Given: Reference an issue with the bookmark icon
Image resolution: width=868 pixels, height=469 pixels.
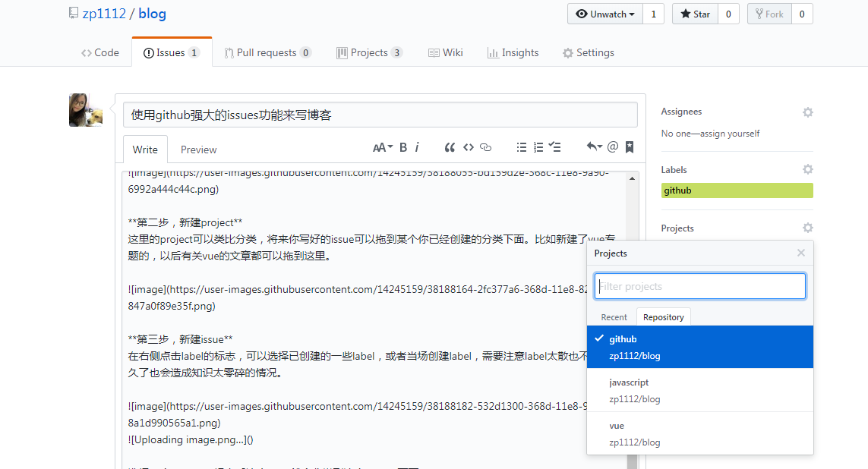Looking at the screenshot, I should pyautogui.click(x=630, y=146).
